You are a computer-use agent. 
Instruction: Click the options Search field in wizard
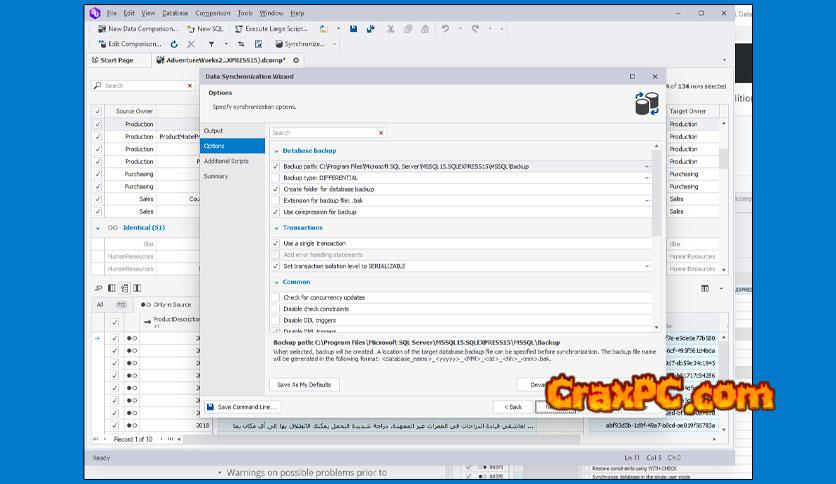tap(325, 132)
